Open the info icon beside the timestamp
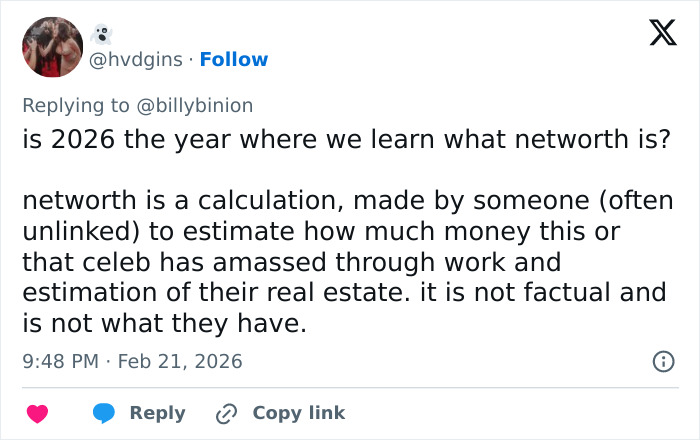 662,362
